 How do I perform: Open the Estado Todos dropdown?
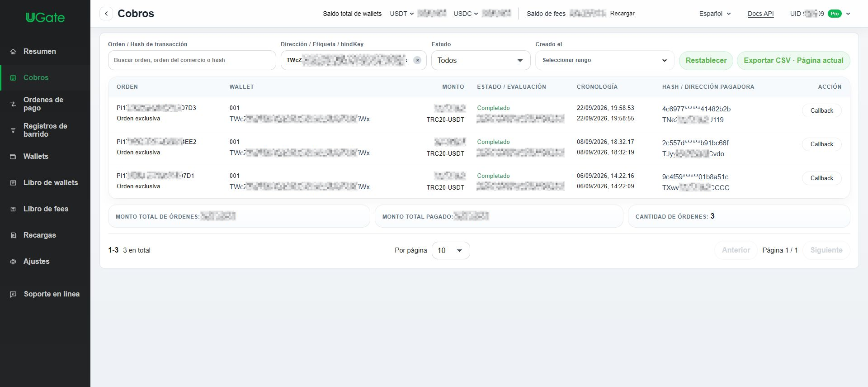tap(481, 60)
